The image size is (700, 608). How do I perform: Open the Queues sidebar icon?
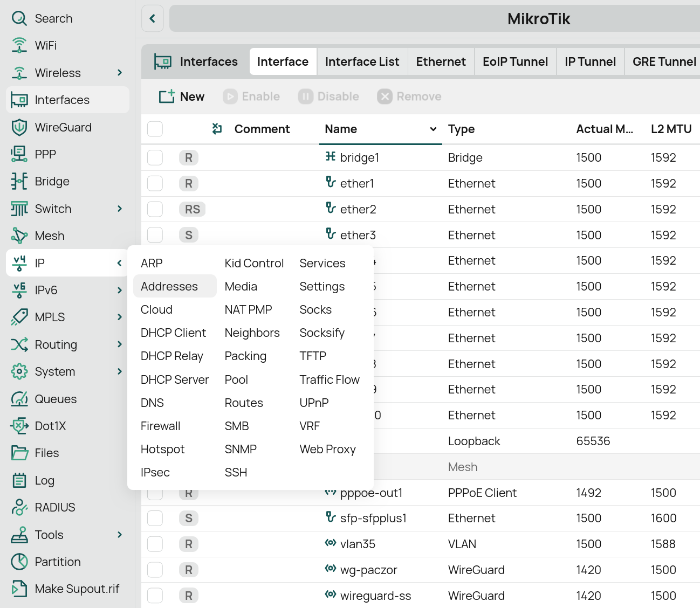pyautogui.click(x=19, y=399)
